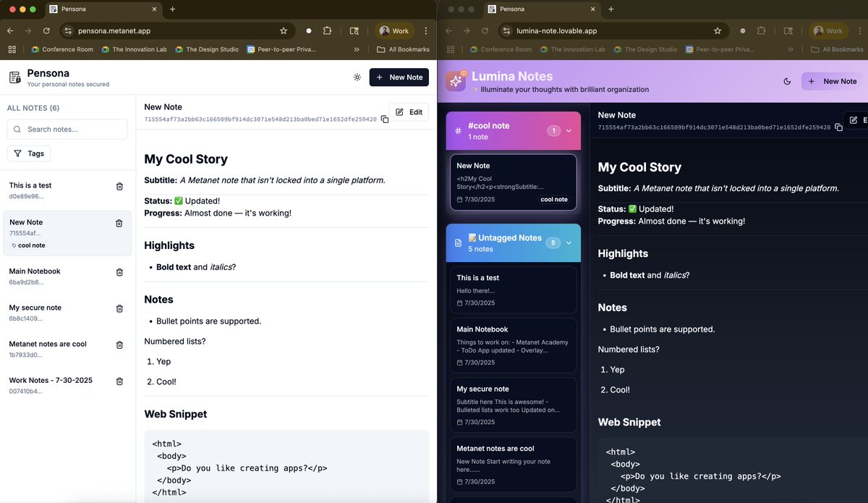Viewport: 868px width, 503px height.
Task: Show more bookmarks via chevron in right window
Action: (x=791, y=49)
